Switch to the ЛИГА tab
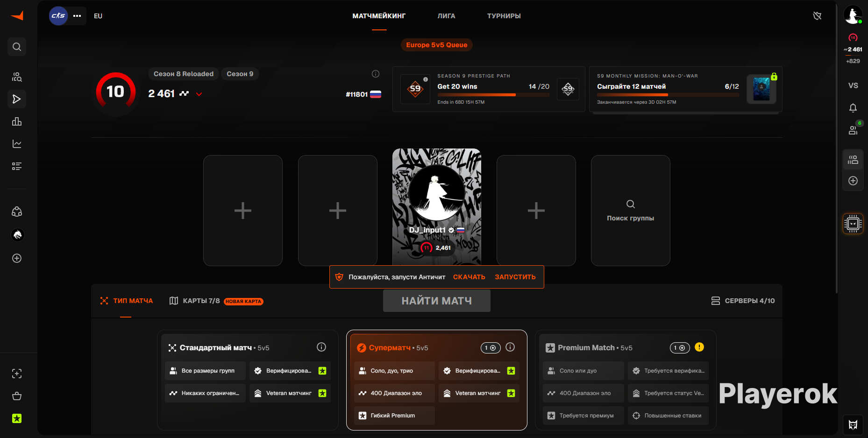This screenshot has height=438, width=868. click(446, 16)
